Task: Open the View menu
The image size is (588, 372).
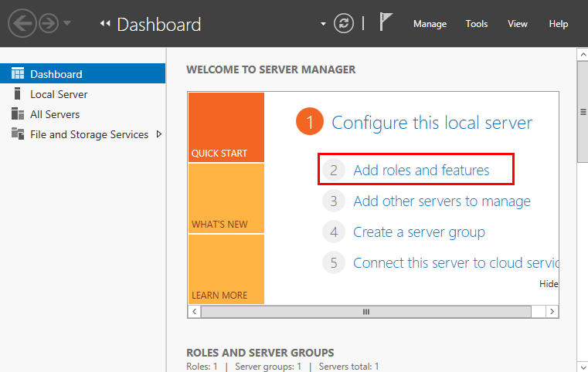Action: [518, 24]
